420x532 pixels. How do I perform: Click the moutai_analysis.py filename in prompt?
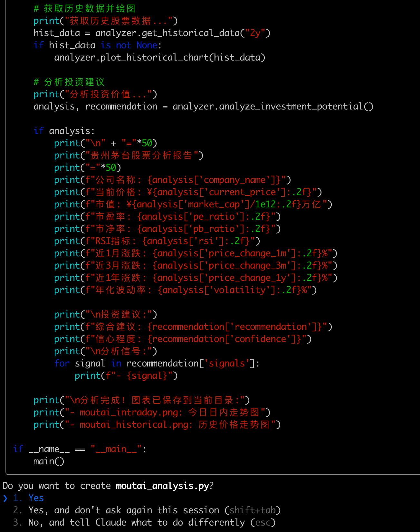162,486
